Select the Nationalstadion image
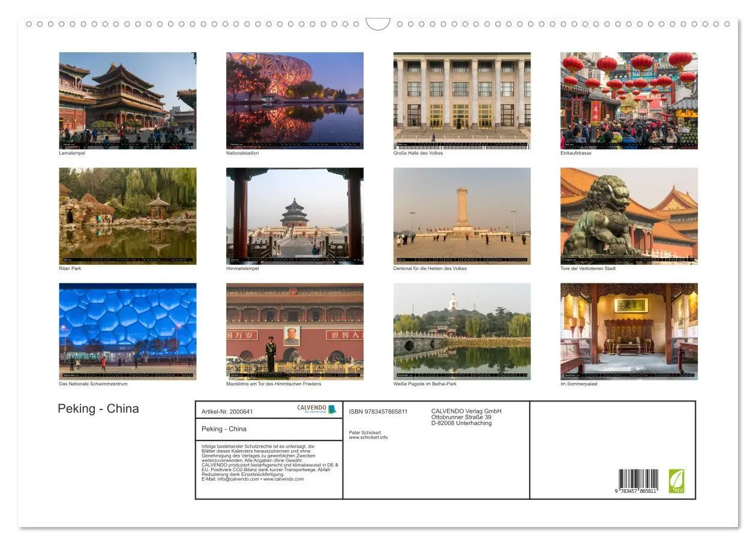This screenshot has width=756, height=545. point(294,100)
